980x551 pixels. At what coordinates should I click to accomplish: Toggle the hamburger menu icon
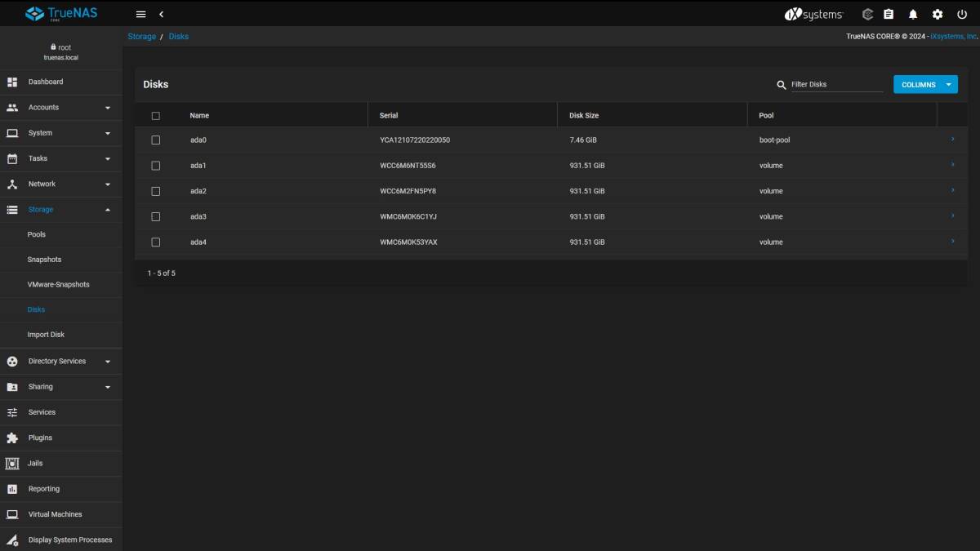[x=140, y=15]
